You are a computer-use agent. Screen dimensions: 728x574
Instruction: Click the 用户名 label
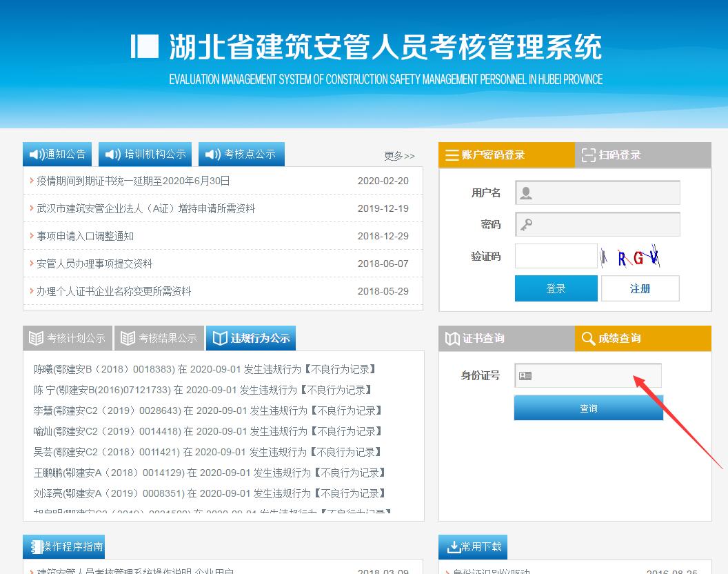coord(485,192)
